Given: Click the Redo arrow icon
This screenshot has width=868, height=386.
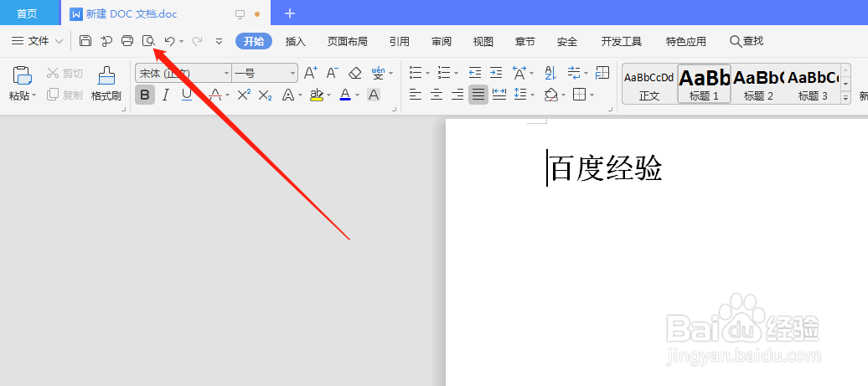Looking at the screenshot, I should (x=197, y=41).
